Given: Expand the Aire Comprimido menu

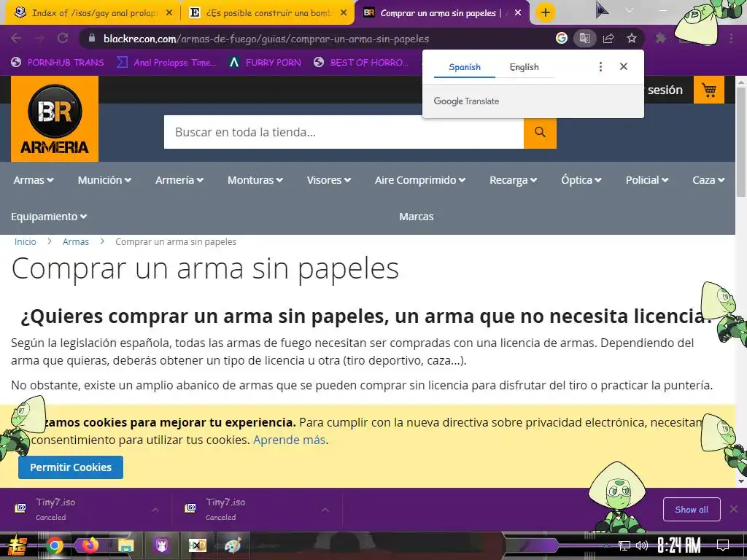Looking at the screenshot, I should point(419,180).
